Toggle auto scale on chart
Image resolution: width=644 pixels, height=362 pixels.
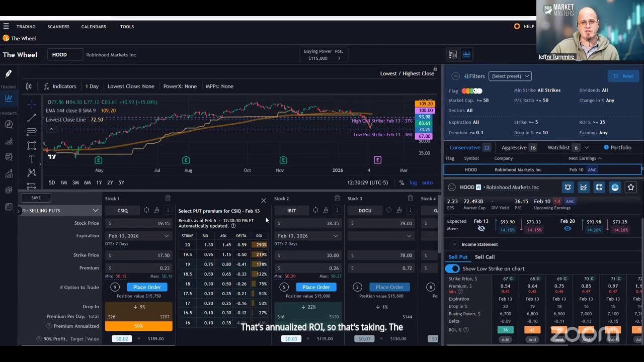427,183
